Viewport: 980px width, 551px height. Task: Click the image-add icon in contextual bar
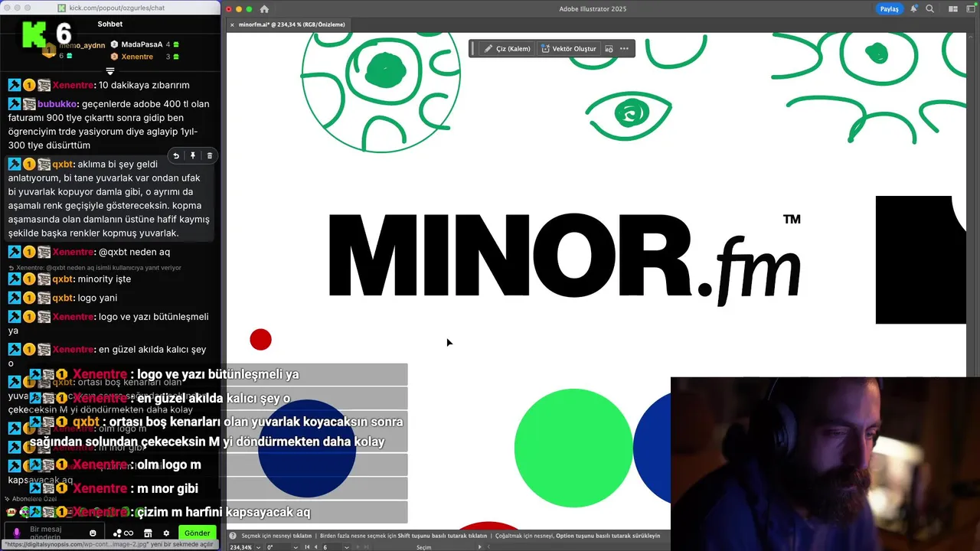point(609,48)
